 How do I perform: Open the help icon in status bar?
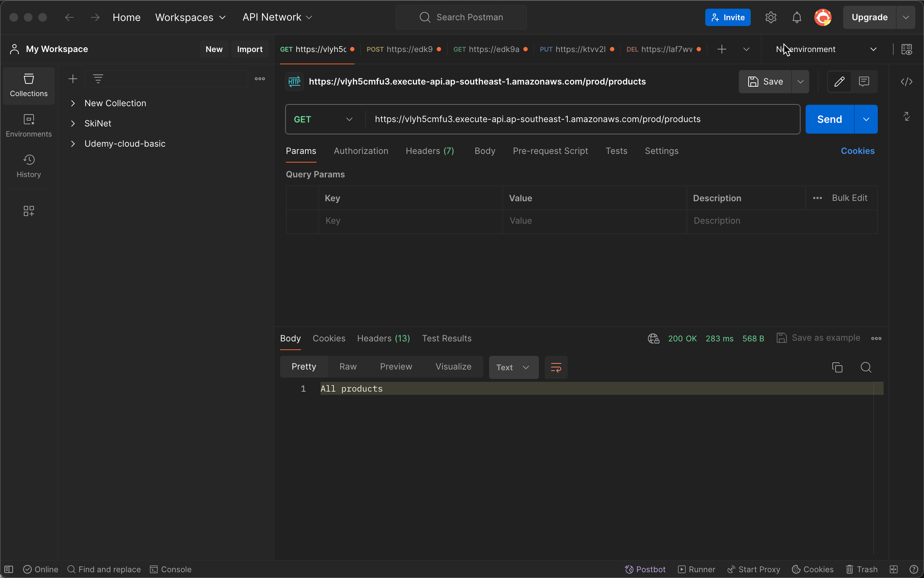pos(914,569)
